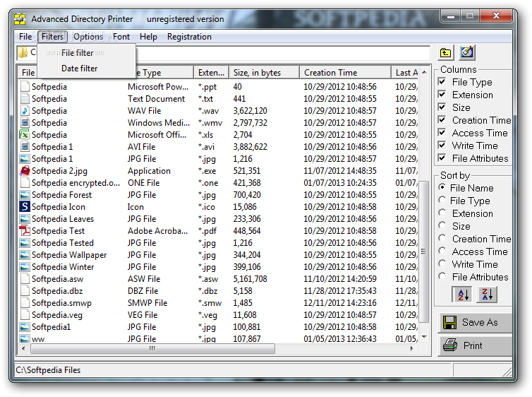Uncheck the File Attributes column checkbox
Viewport: 532px width, 397px height.
click(x=442, y=158)
